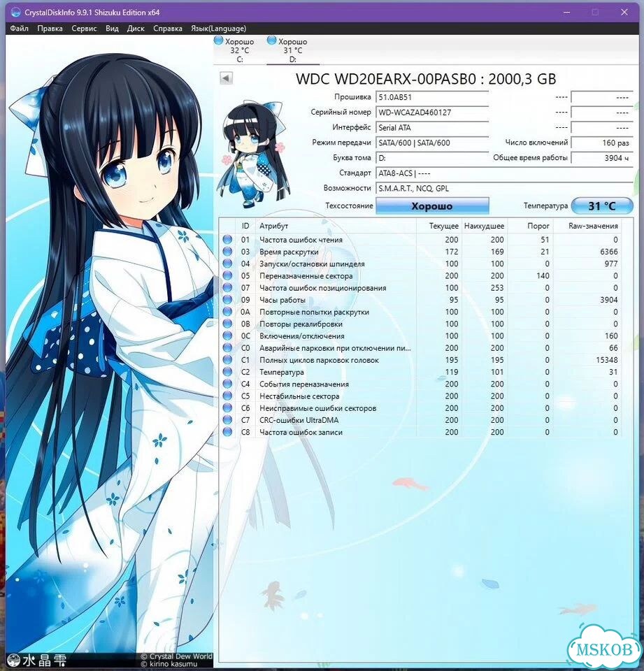Click the status orb for CRC-ошибки UltraDMA

[227, 420]
